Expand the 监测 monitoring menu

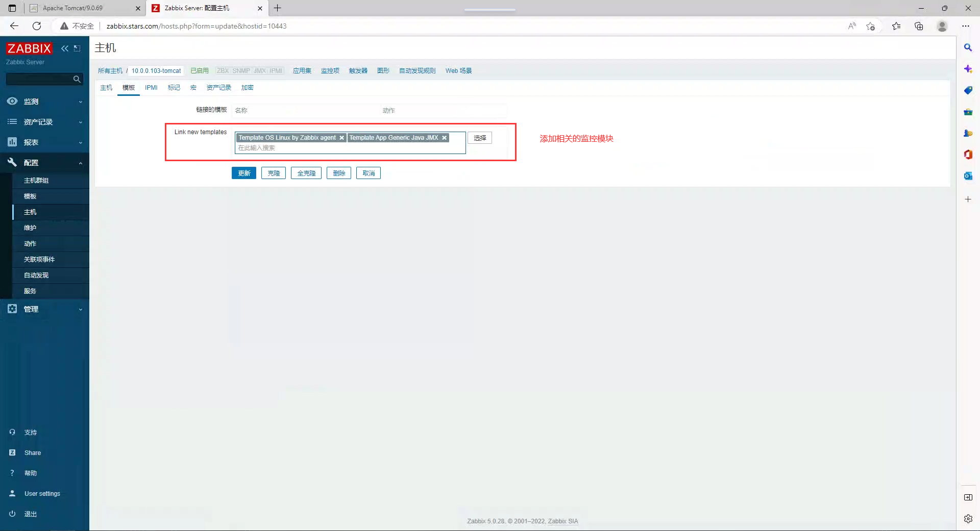(44, 102)
